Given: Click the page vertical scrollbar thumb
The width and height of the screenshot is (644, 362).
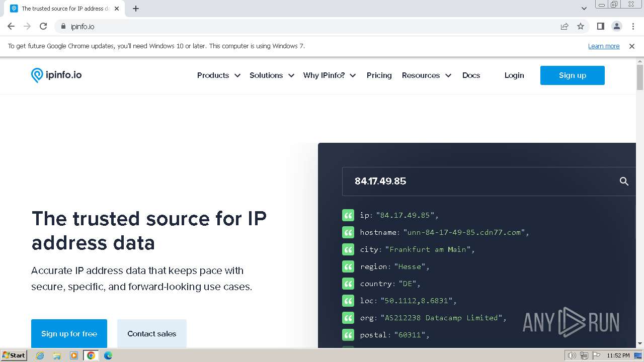Looking at the screenshot, I should point(640,77).
